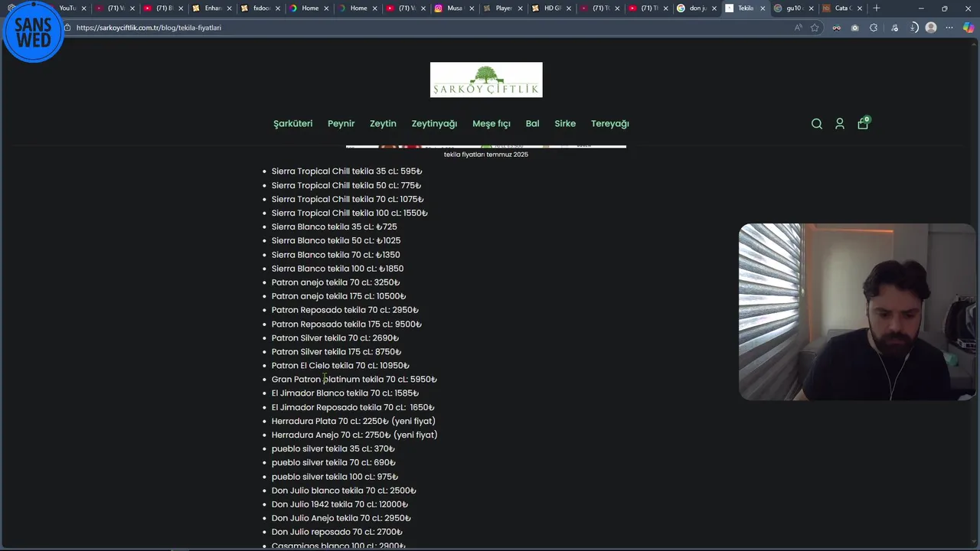Screen dimensions: 980x551
Task: Select Sierra Blanco tekila 100 cL row
Action: coord(337,269)
